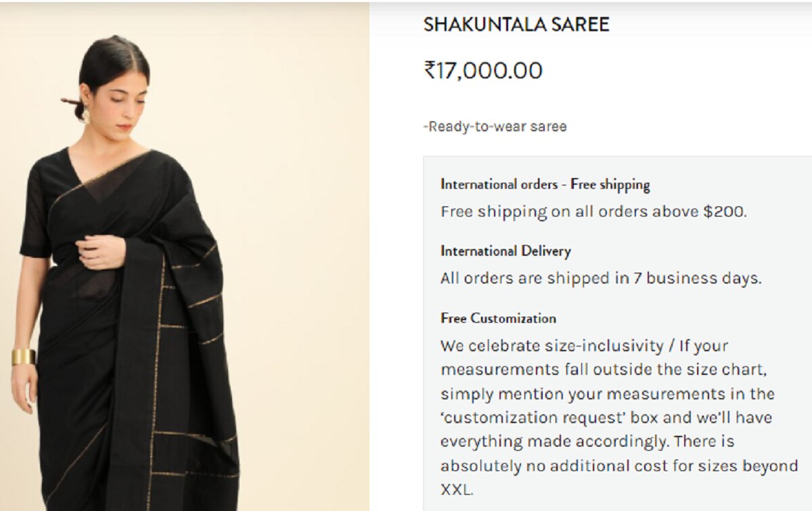Click the 'absolutely no additional cost' line
This screenshot has height=511, width=812.
point(619,466)
